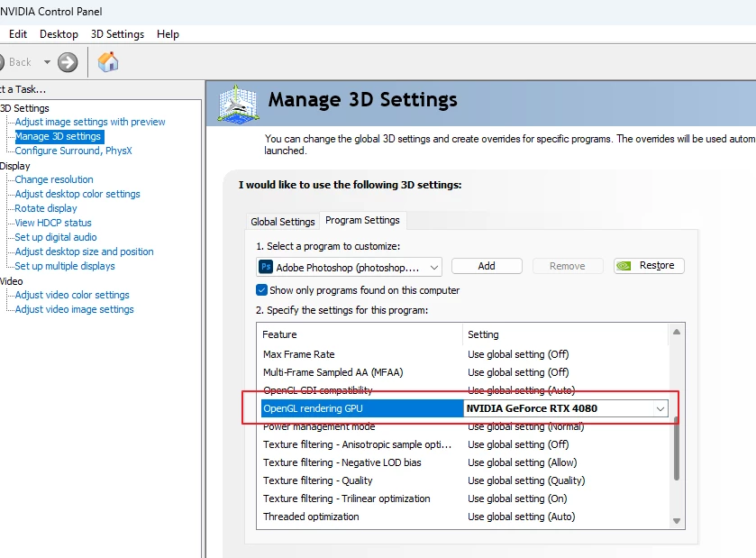Select the Threaded optimization row
This screenshot has height=558, width=756.
pos(465,517)
